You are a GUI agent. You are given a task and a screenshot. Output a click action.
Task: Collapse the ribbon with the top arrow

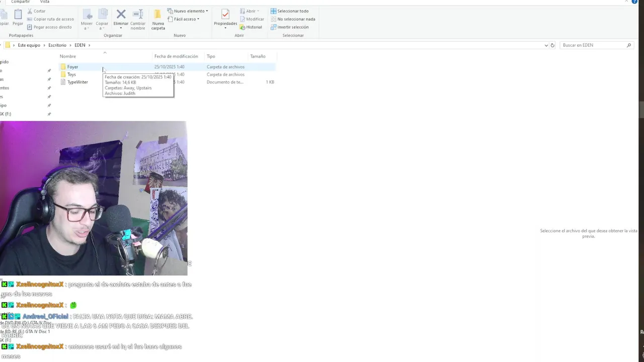coord(627,2)
